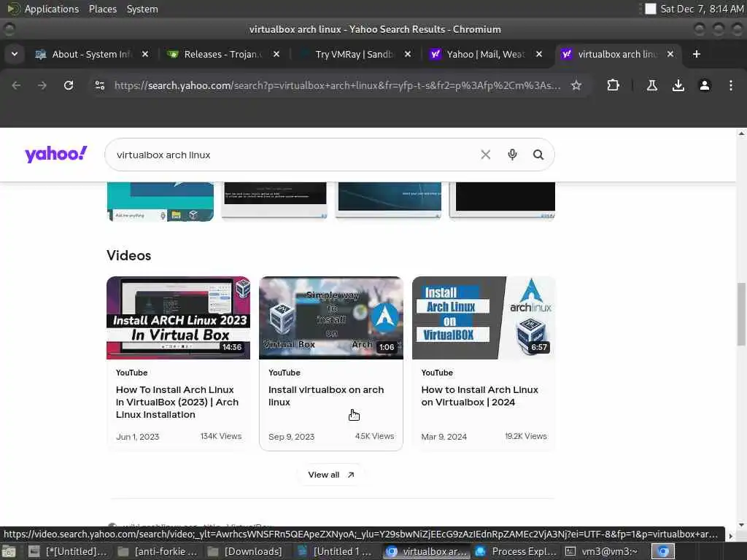Open Install Arch Linux on VirtualBOX thumbnail
747x560 pixels.
(x=484, y=318)
